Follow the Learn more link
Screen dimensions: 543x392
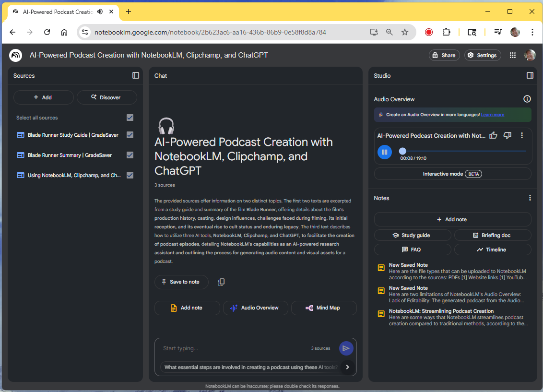coord(492,115)
